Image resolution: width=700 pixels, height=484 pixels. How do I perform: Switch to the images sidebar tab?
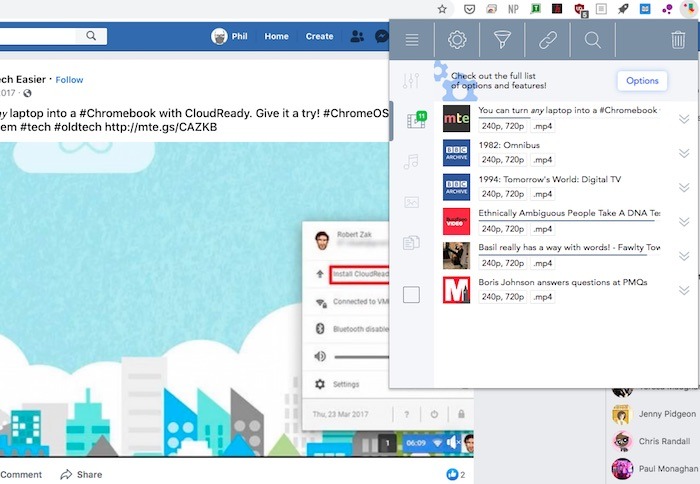click(x=411, y=202)
